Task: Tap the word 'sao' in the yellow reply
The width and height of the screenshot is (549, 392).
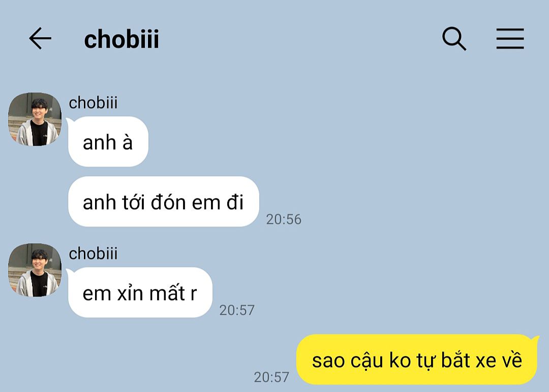Action: [327, 361]
